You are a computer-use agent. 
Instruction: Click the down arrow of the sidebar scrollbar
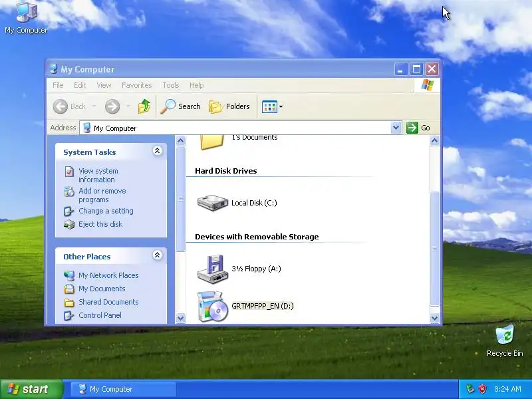[180, 319]
